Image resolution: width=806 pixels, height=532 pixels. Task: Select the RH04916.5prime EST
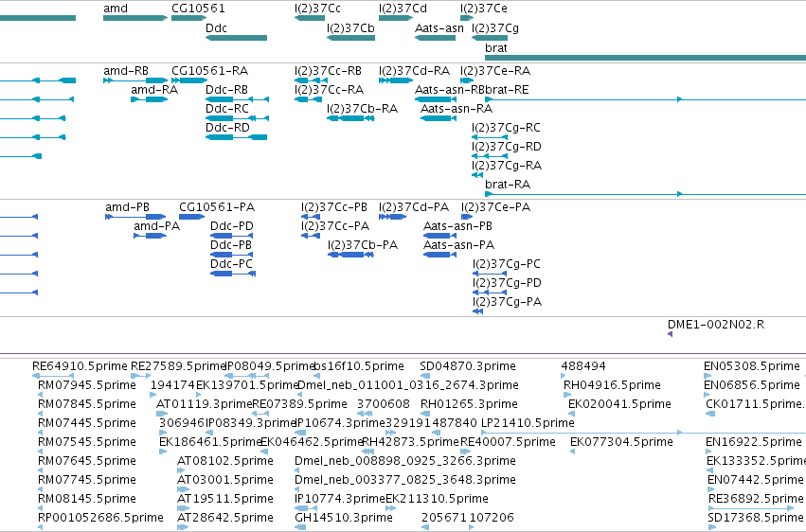click(567, 395)
